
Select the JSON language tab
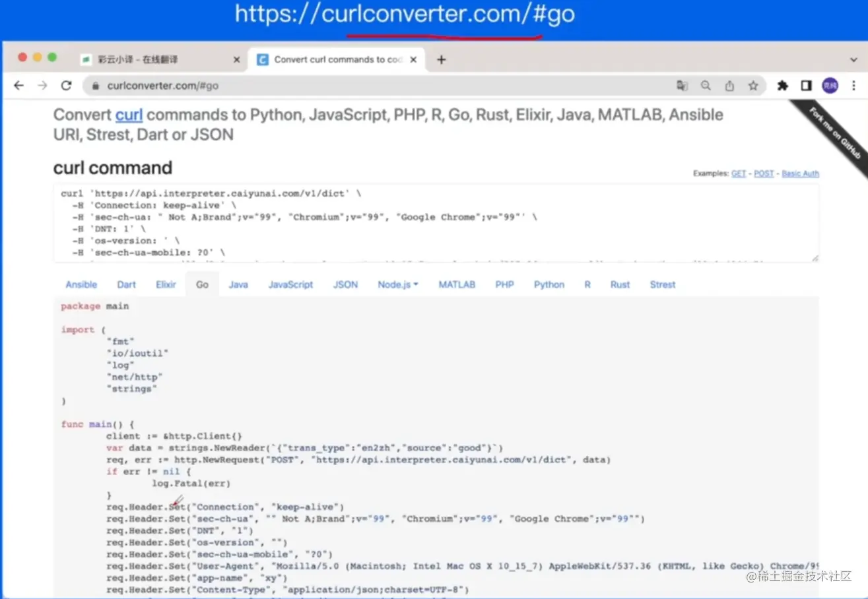[345, 284]
